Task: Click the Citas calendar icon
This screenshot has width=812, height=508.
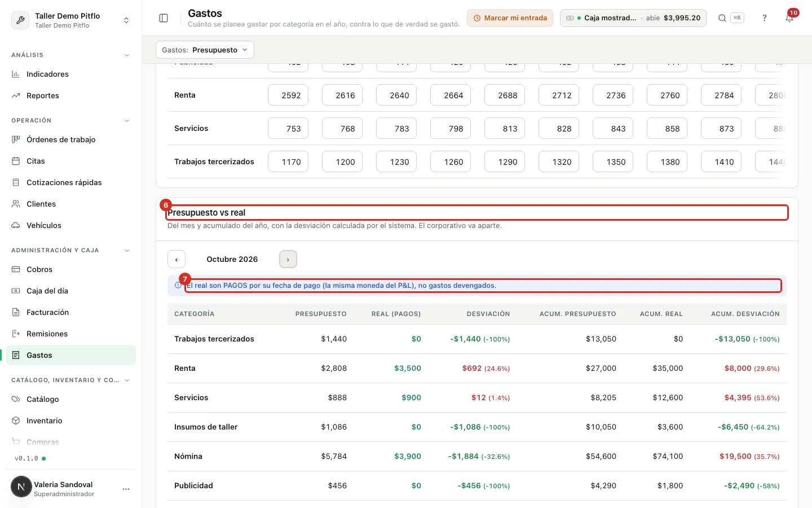Action: [16, 161]
